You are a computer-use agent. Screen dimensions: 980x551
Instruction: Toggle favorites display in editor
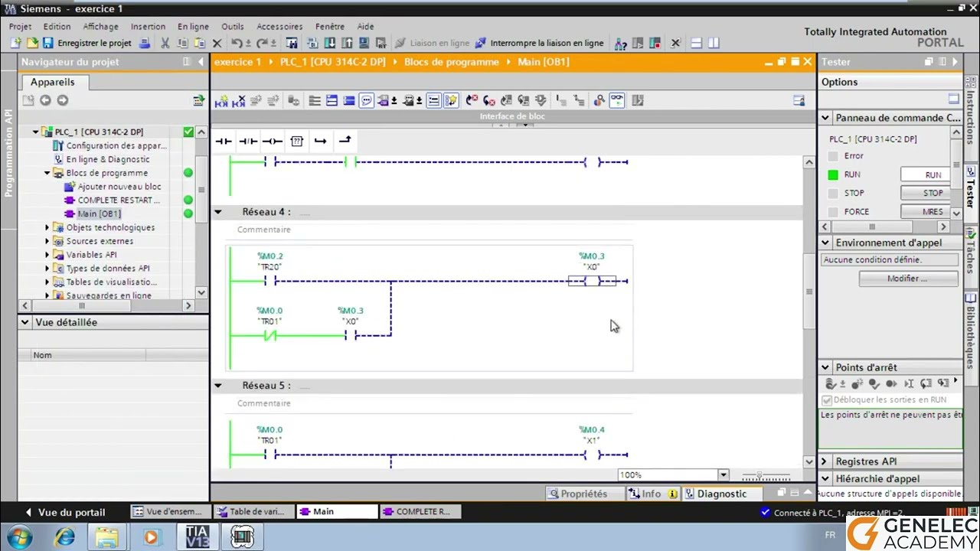450,100
